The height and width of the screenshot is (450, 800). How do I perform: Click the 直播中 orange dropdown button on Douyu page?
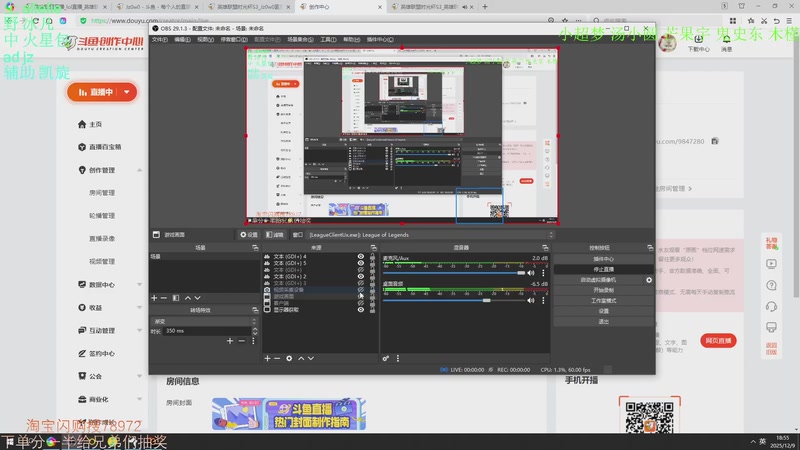[x=102, y=92]
